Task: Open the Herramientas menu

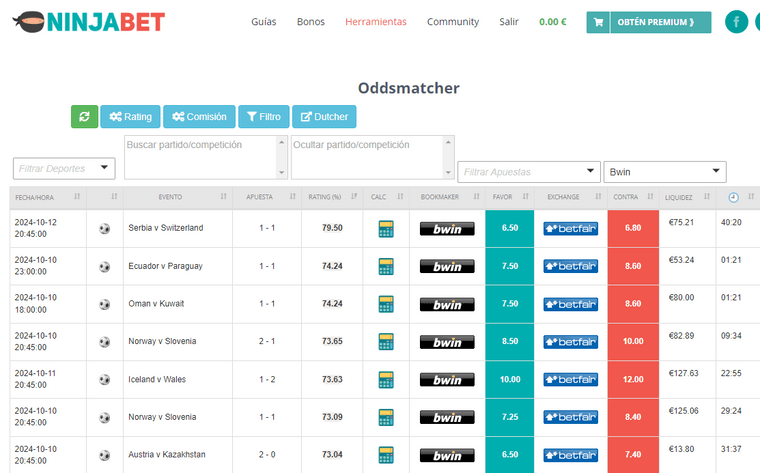Action: tap(376, 22)
